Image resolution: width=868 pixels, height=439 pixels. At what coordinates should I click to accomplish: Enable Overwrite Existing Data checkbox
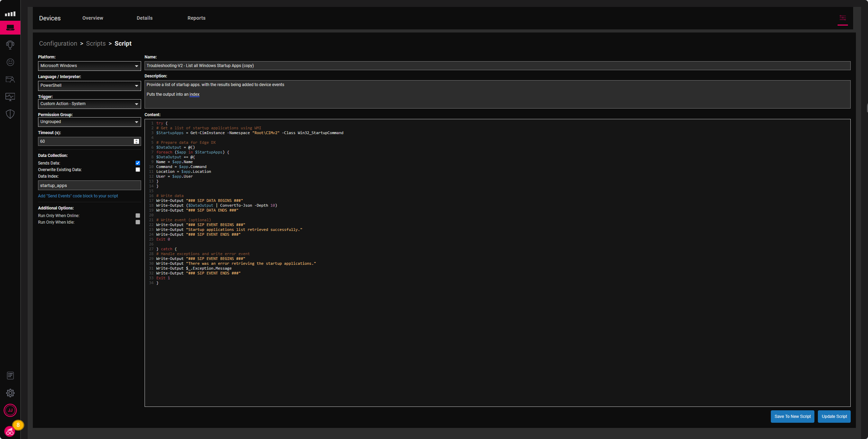coord(138,170)
